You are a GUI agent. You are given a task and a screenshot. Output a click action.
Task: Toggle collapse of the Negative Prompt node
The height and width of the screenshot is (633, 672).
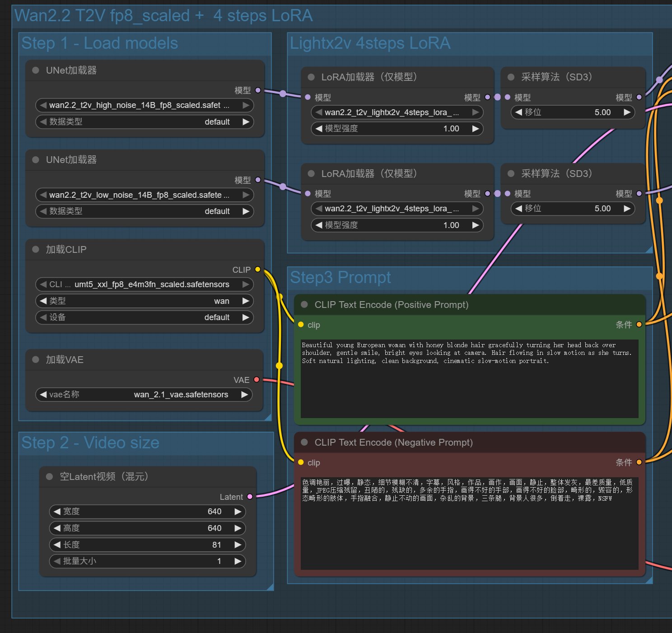point(304,442)
